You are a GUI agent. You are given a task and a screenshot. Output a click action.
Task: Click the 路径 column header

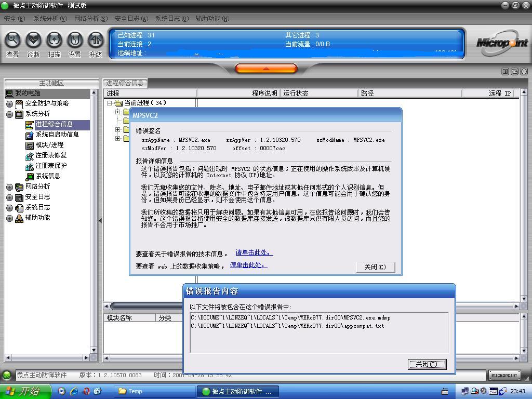(x=410, y=94)
